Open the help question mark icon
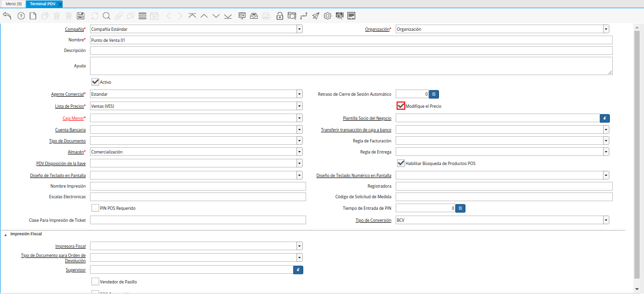 tap(21, 16)
